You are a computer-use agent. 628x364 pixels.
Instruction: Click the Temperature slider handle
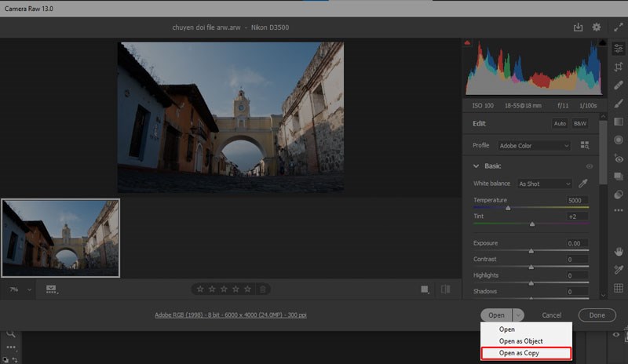pos(508,209)
